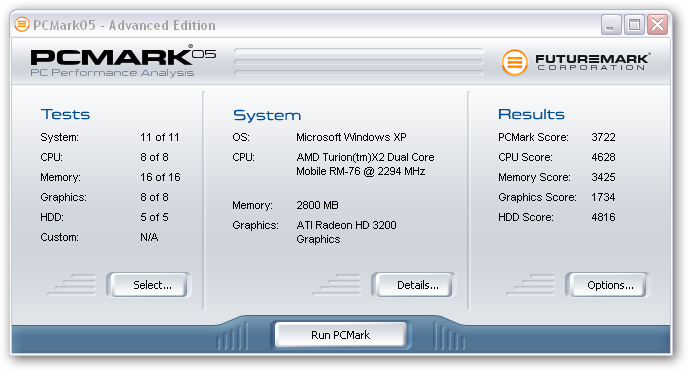688x371 pixels.
Task: Click the 'Mobile RM-76 @ 2294 MHz' text
Action: click(x=361, y=171)
